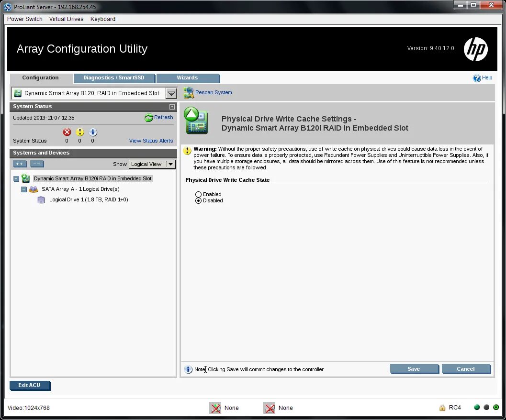This screenshot has height=420, width=506.
Task: Open the Keyboard menu
Action: tap(102, 19)
